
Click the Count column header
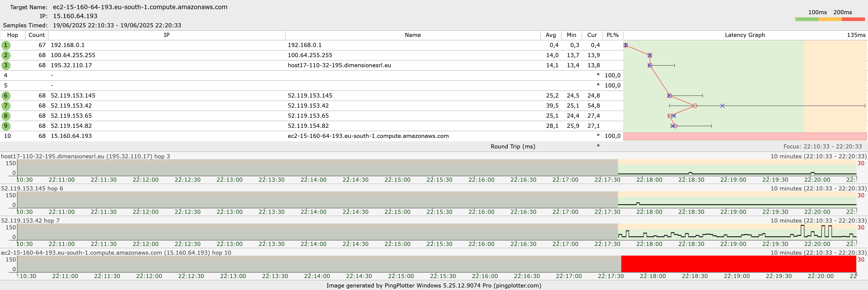[x=36, y=35]
